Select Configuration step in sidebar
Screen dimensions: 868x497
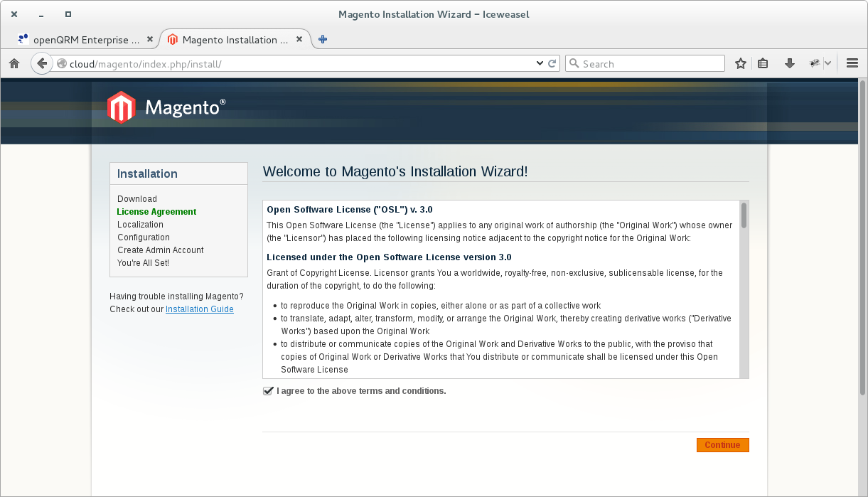(144, 237)
